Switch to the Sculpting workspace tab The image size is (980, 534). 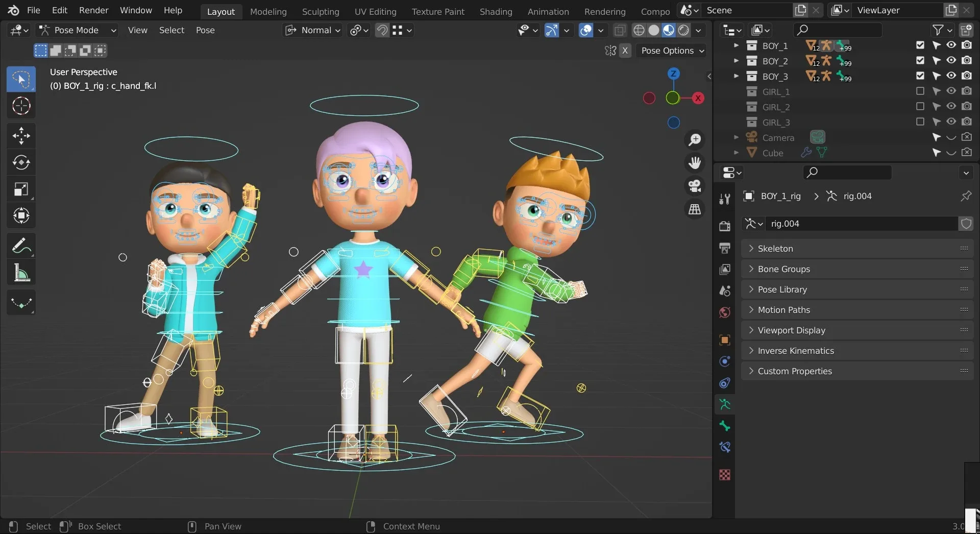click(321, 11)
